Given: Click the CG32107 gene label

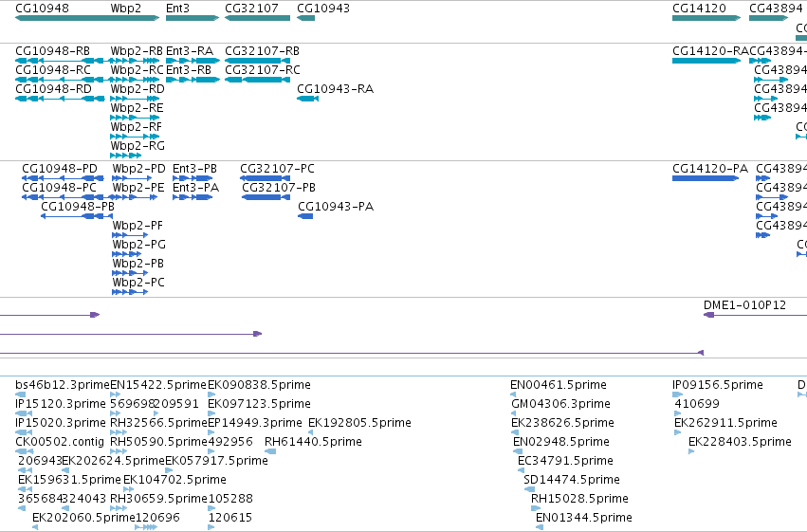Looking at the screenshot, I should (251, 9).
